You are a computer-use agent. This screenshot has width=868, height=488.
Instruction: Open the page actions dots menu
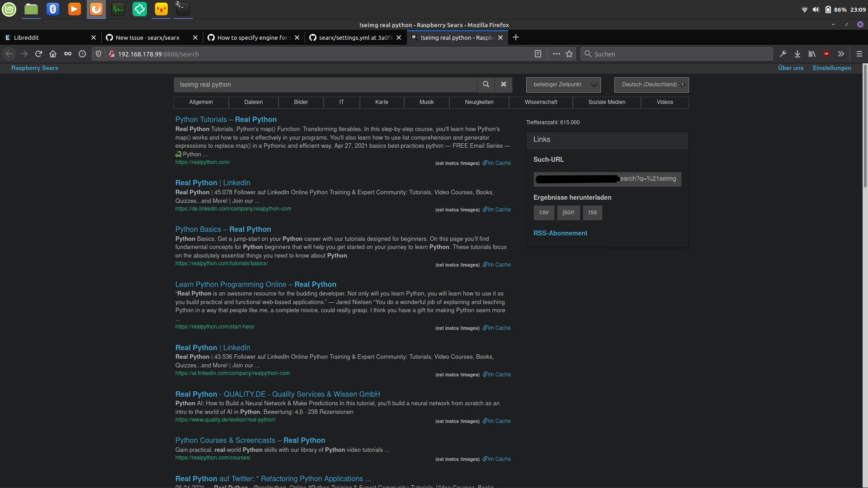556,54
